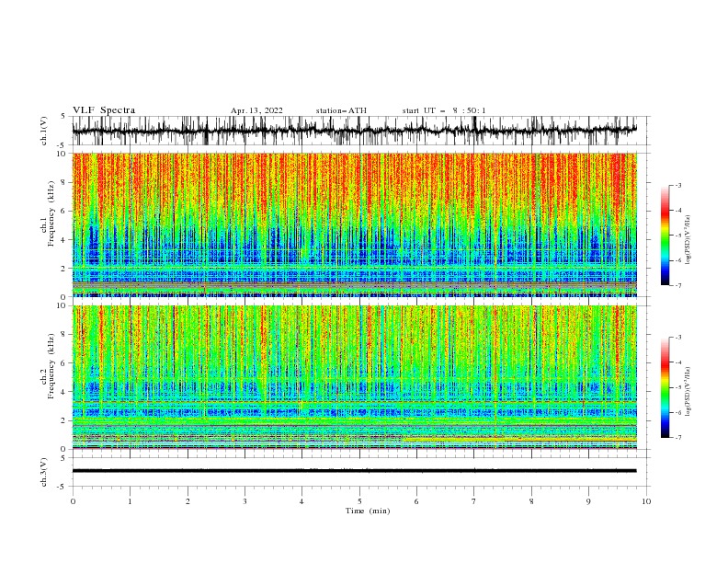Screen dimensions: 728x563
Task: Click the "ch.3(V)" waveform axis label
Action: 44,472
